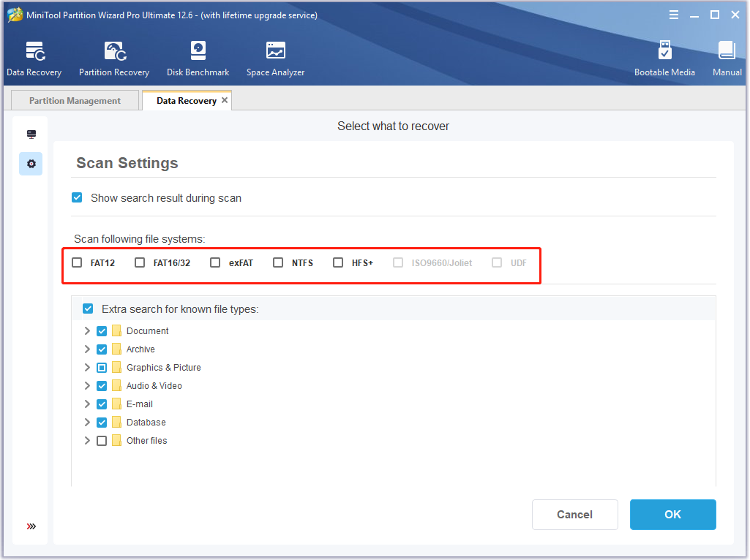Viewport: 750px width, 560px height.
Task: Expand the Document file types tree
Action: (x=87, y=331)
